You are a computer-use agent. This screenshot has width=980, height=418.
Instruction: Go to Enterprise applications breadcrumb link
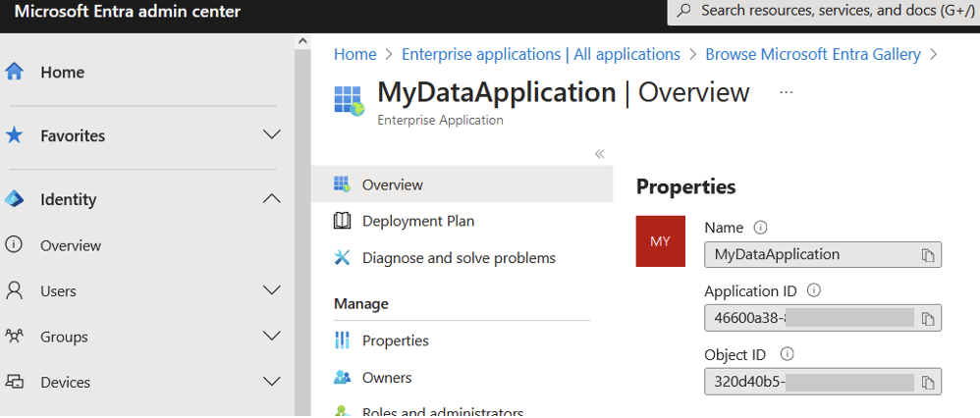(541, 54)
